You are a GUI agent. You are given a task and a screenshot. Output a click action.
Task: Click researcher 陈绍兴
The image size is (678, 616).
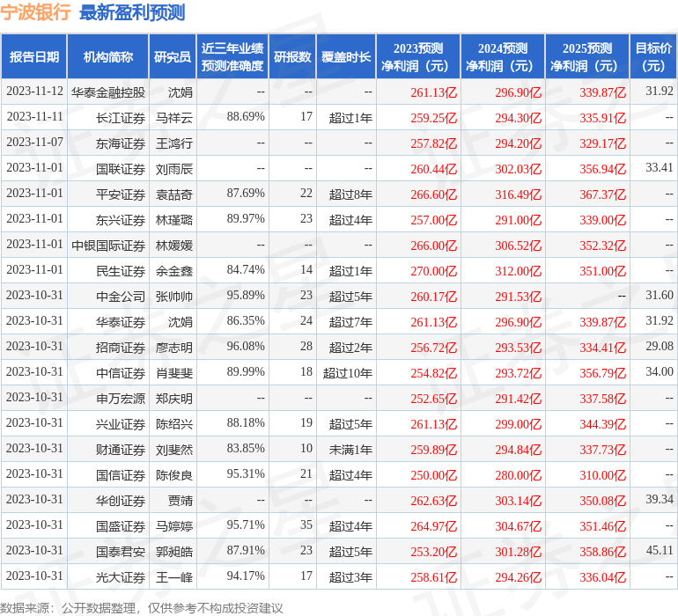[174, 423]
